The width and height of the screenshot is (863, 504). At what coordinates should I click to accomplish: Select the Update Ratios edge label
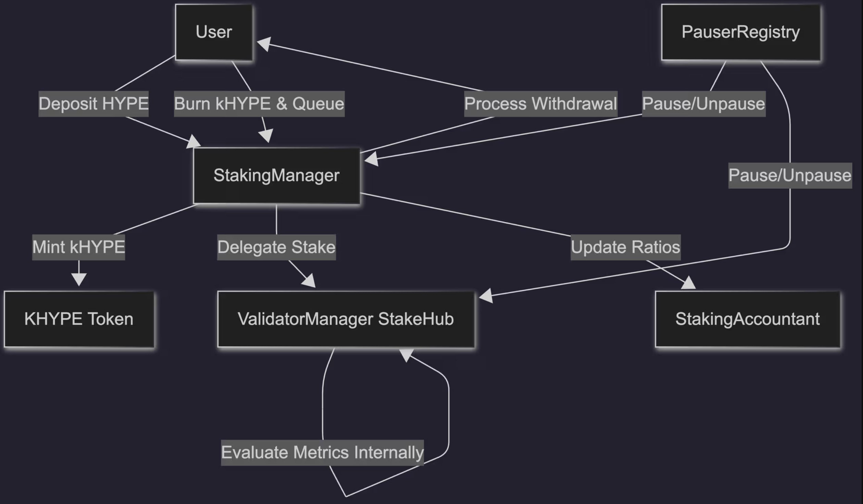point(625,247)
